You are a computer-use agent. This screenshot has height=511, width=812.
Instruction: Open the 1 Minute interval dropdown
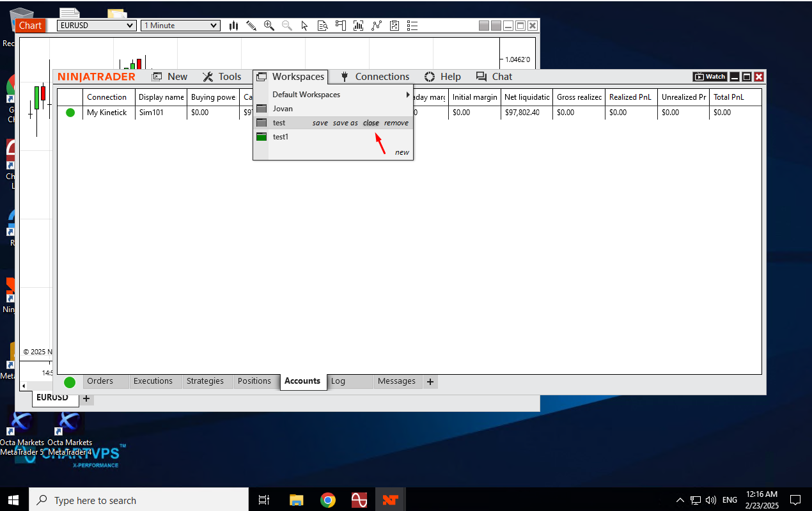coord(181,26)
